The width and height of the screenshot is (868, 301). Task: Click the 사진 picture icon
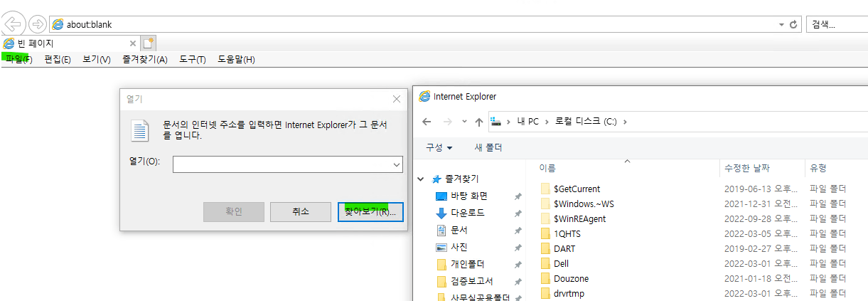(441, 247)
